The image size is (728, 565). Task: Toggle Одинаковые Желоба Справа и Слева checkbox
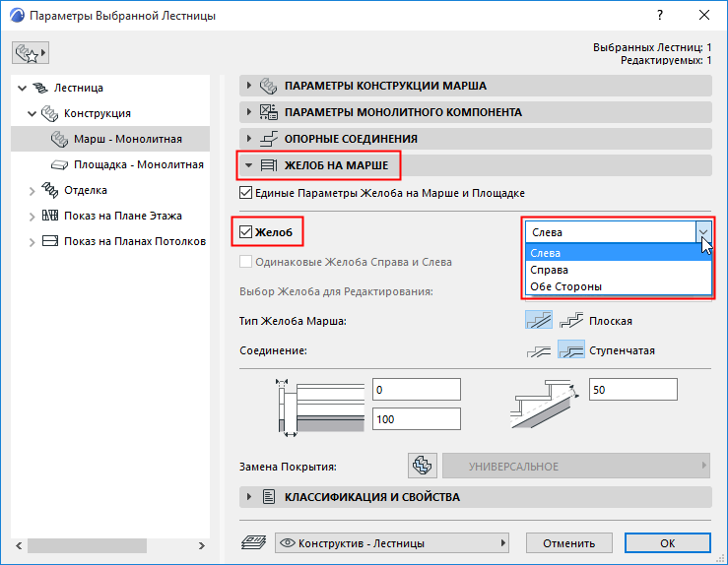(x=245, y=262)
